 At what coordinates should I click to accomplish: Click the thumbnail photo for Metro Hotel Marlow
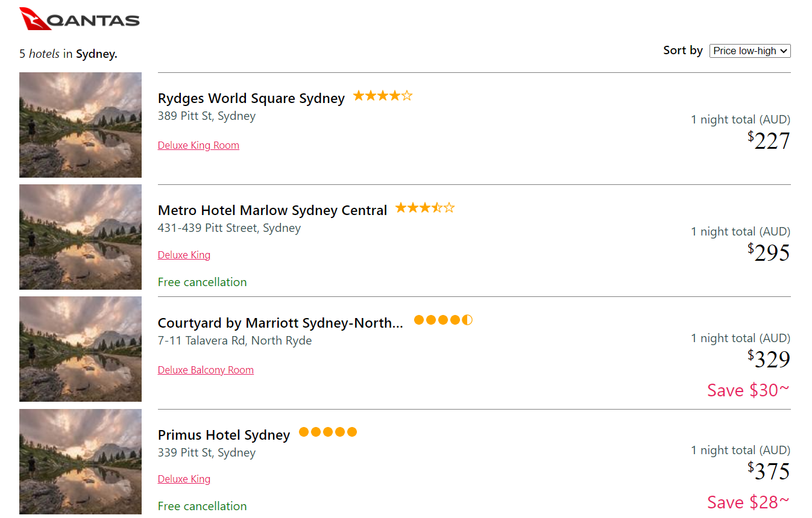pos(80,237)
